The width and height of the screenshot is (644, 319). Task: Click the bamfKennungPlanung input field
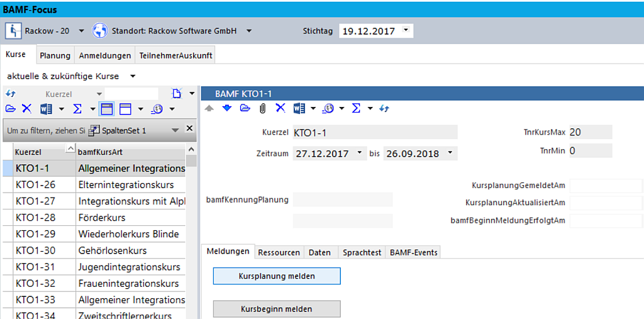pos(343,199)
